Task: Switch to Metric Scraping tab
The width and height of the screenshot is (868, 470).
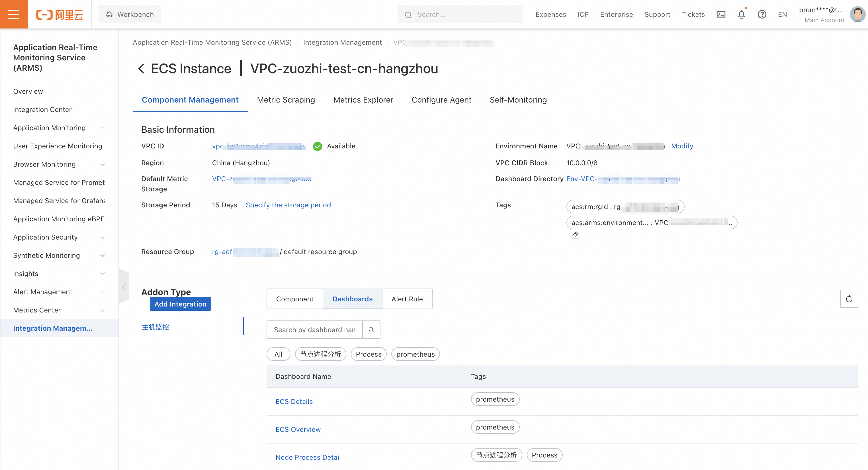Action: pyautogui.click(x=286, y=100)
